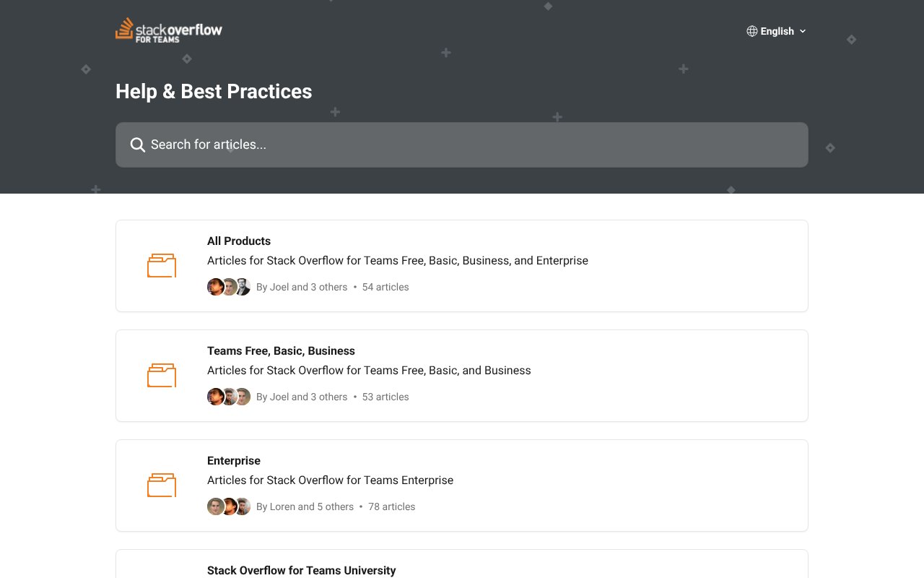Click the Enterprise description 'Articles for Stack Overflow for Teams Enterprise'

(330, 480)
